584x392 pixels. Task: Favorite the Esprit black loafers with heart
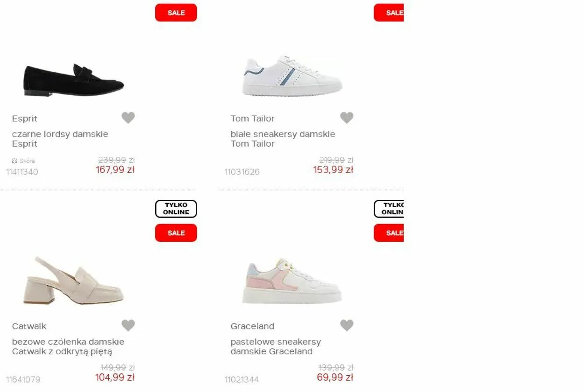(128, 118)
